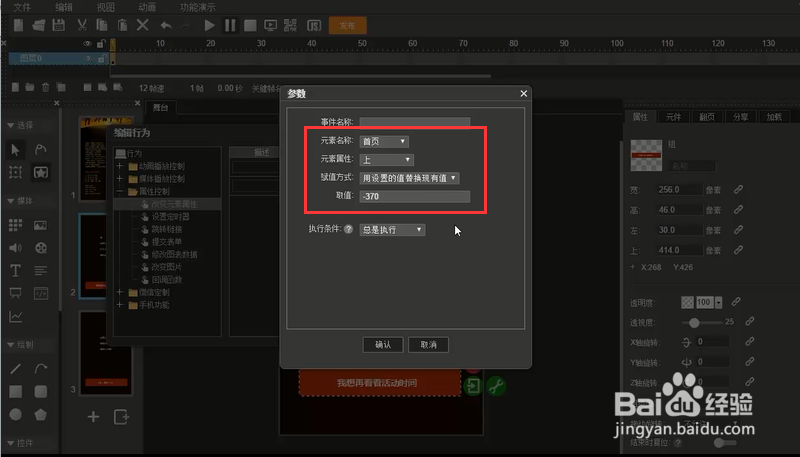The image size is (800, 457).
Task: Choose the Text T tool
Action: [15, 271]
